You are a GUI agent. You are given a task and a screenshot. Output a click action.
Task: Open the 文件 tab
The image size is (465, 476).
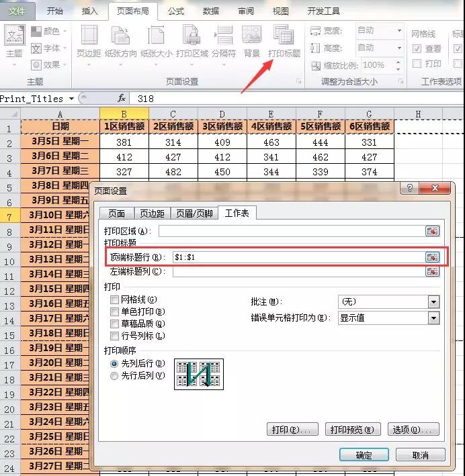(x=17, y=11)
